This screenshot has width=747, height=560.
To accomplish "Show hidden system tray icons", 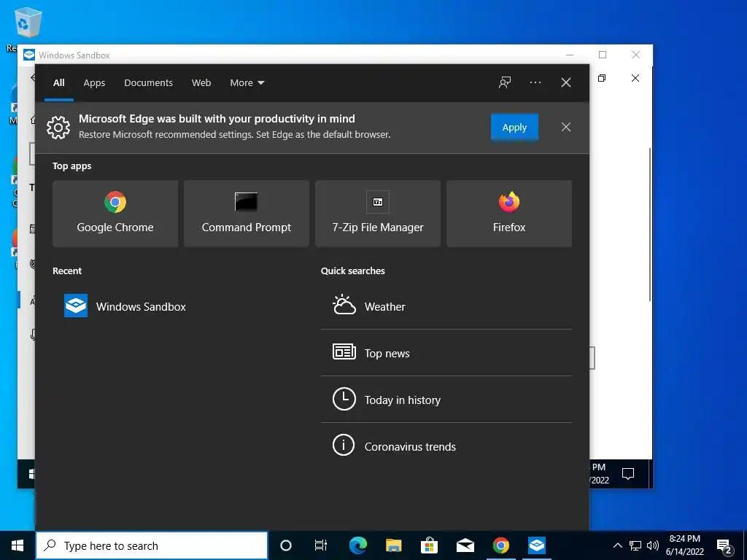I will pyautogui.click(x=617, y=545).
